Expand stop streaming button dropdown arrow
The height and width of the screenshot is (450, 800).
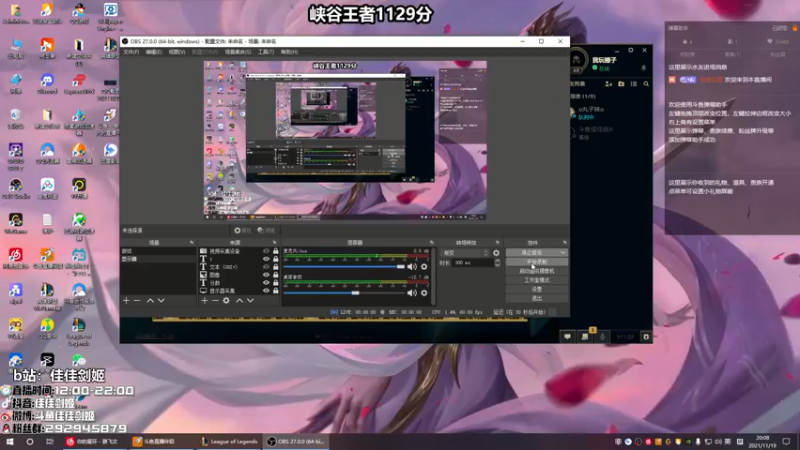pos(562,253)
